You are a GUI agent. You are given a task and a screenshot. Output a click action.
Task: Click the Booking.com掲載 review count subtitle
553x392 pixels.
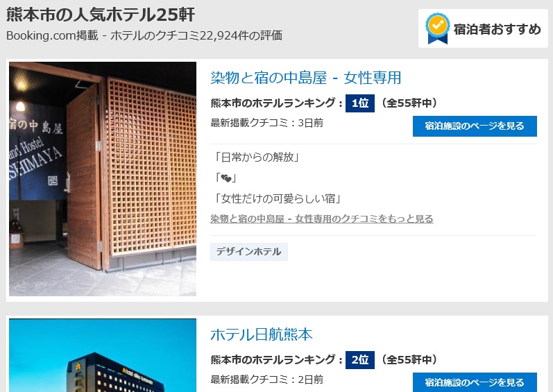[144, 35]
